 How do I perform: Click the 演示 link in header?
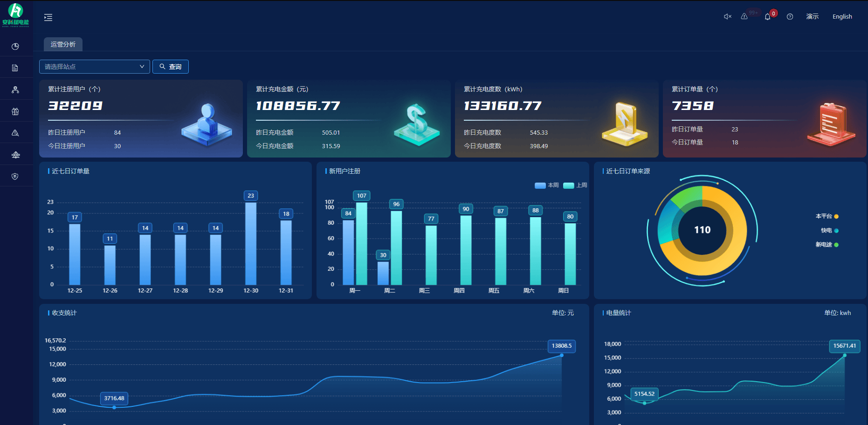point(813,17)
